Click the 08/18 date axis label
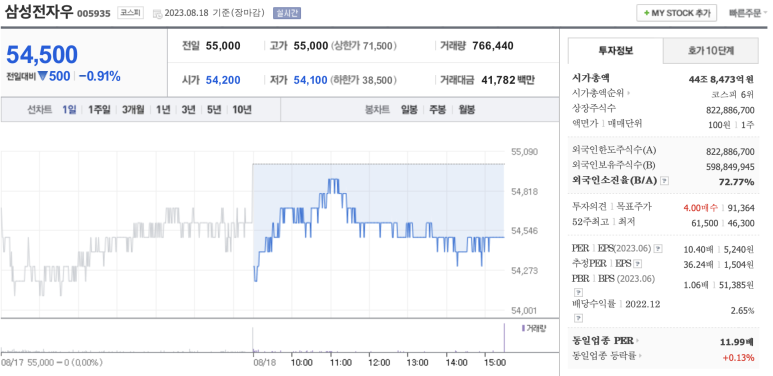 (265, 363)
